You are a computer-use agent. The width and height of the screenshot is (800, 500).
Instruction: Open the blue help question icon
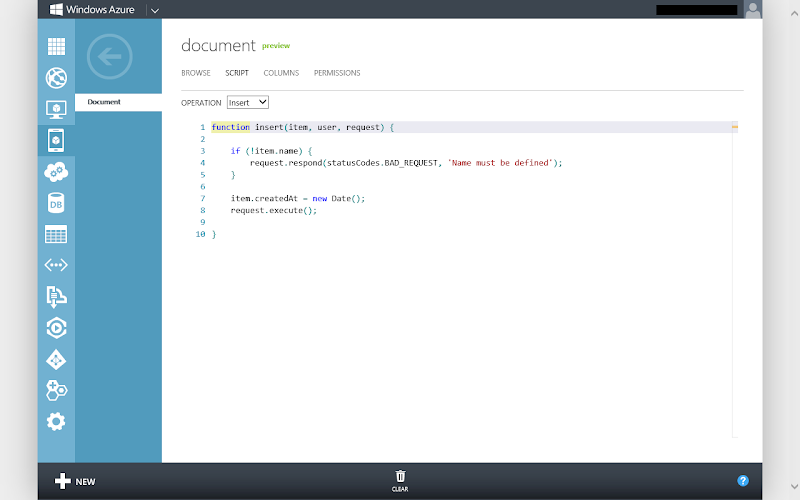point(743,481)
